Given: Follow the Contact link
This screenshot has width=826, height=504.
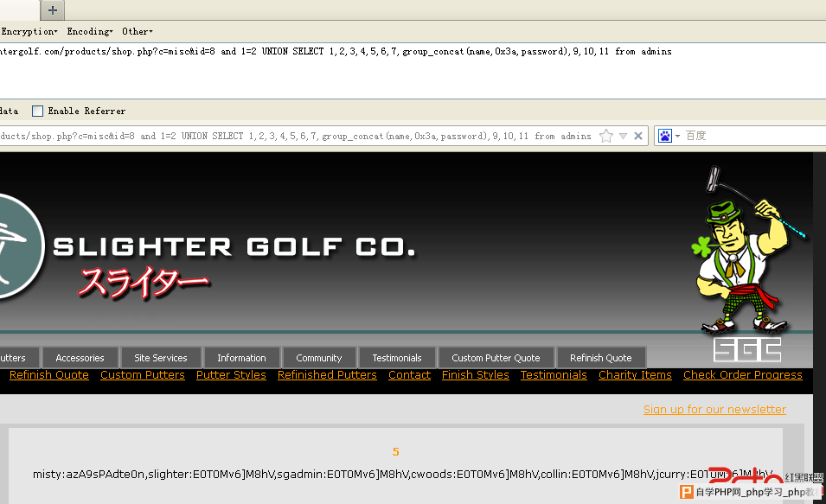Looking at the screenshot, I should 409,375.
